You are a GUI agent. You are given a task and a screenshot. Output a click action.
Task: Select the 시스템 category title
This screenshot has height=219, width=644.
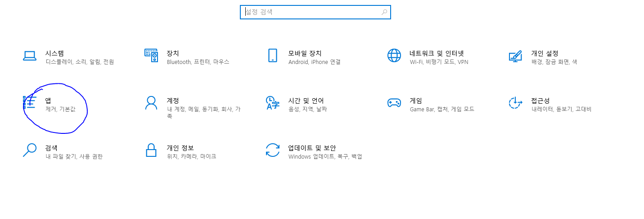[54, 53]
